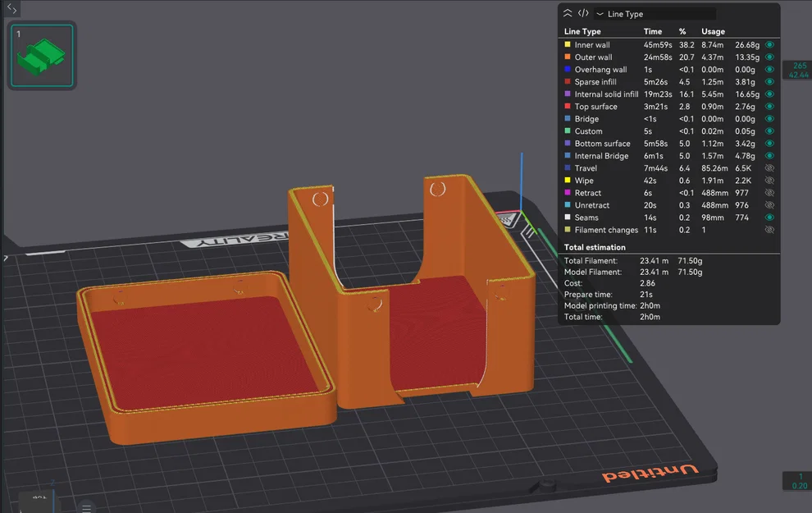Click the code brackets icon in legend header
Viewport: 812px width, 513px height.
coord(583,13)
